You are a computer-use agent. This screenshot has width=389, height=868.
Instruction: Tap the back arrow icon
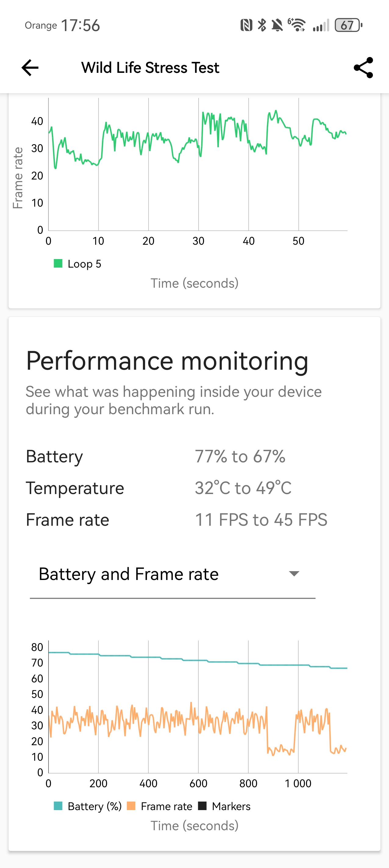coord(30,68)
